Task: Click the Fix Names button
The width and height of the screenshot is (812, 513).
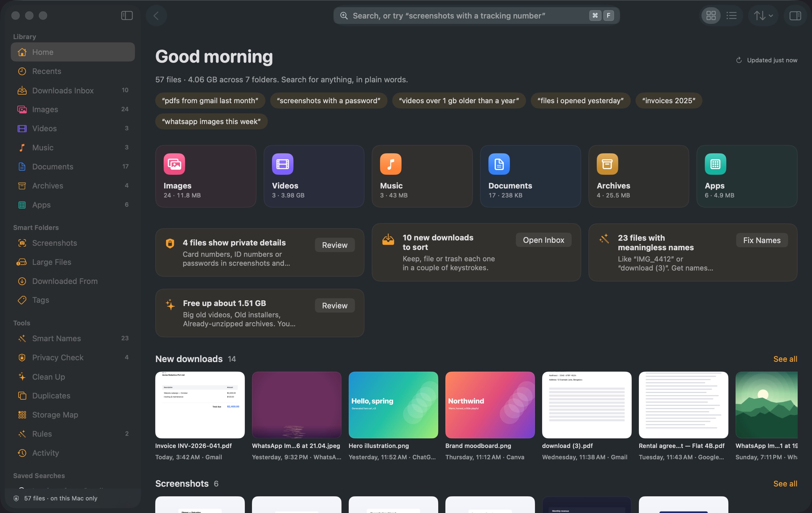Action: coord(762,240)
